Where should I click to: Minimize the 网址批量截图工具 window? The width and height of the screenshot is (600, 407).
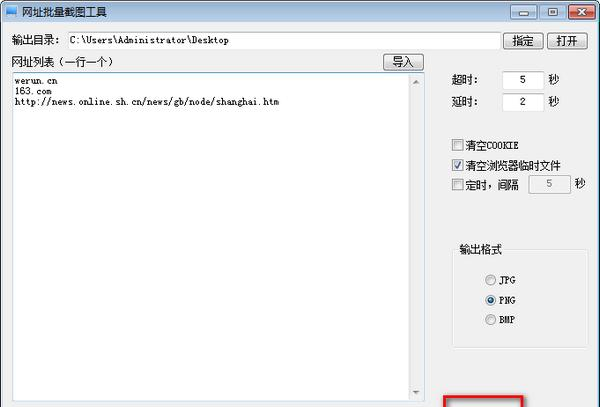523,12
